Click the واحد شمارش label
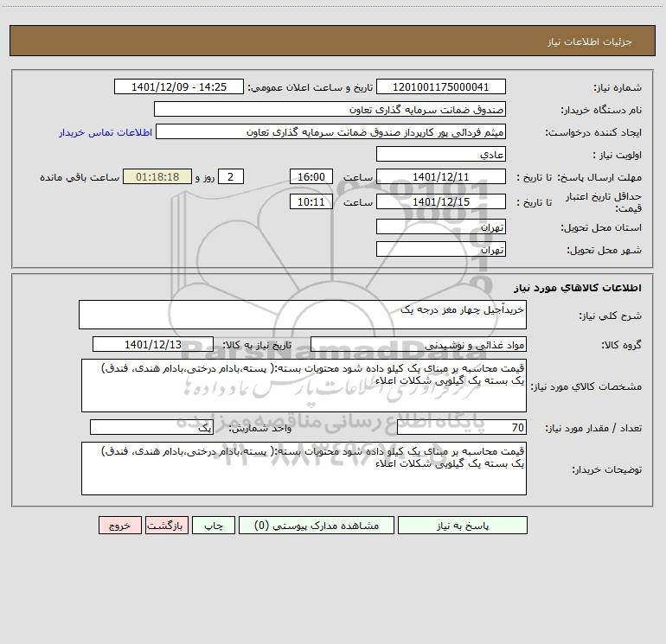 [260, 428]
